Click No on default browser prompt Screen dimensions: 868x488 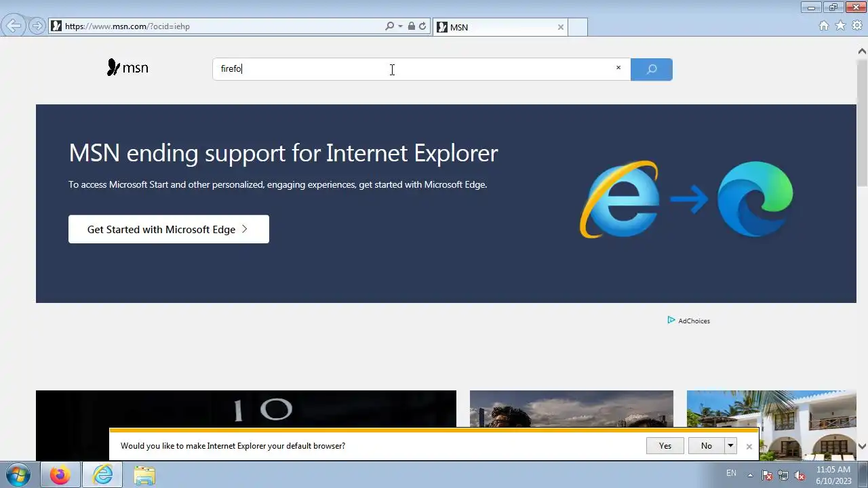tap(707, 446)
